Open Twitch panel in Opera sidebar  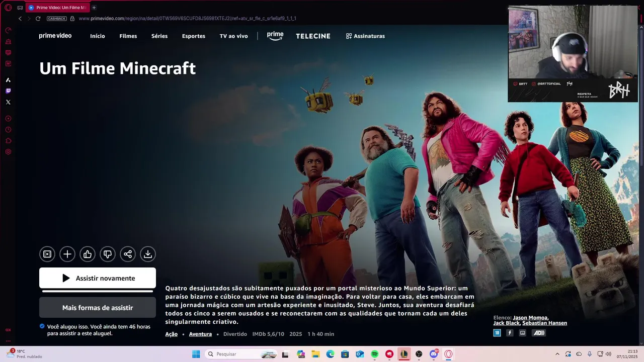coord(8,91)
